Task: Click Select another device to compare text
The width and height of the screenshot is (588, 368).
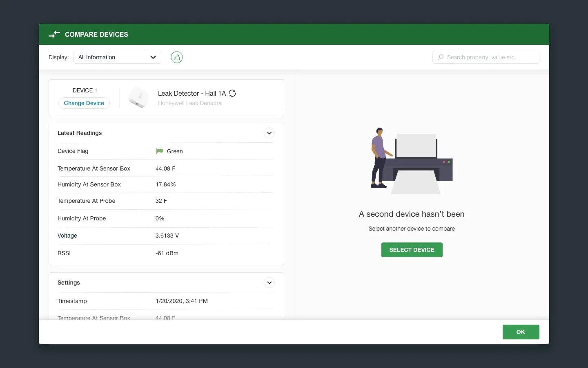Action: [412, 229]
